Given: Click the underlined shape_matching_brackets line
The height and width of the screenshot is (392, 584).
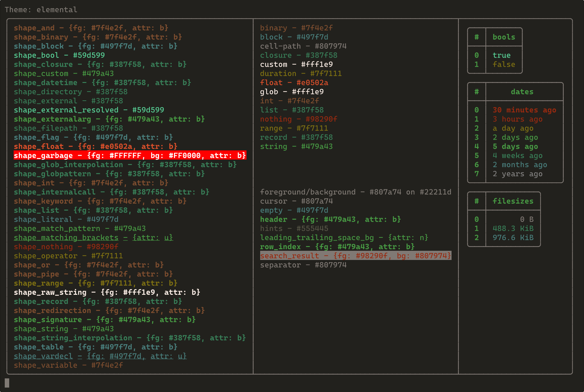Looking at the screenshot, I should (x=93, y=238).
